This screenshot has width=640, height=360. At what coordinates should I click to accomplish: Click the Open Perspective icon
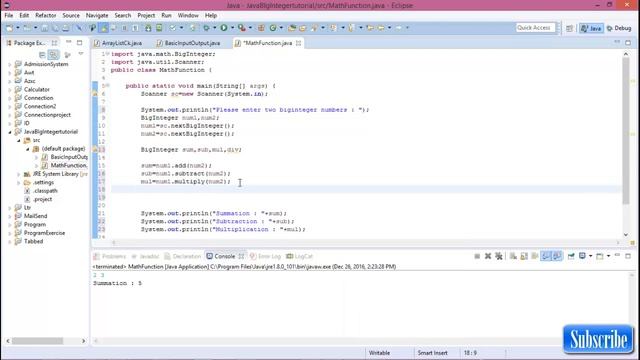[x=569, y=28]
